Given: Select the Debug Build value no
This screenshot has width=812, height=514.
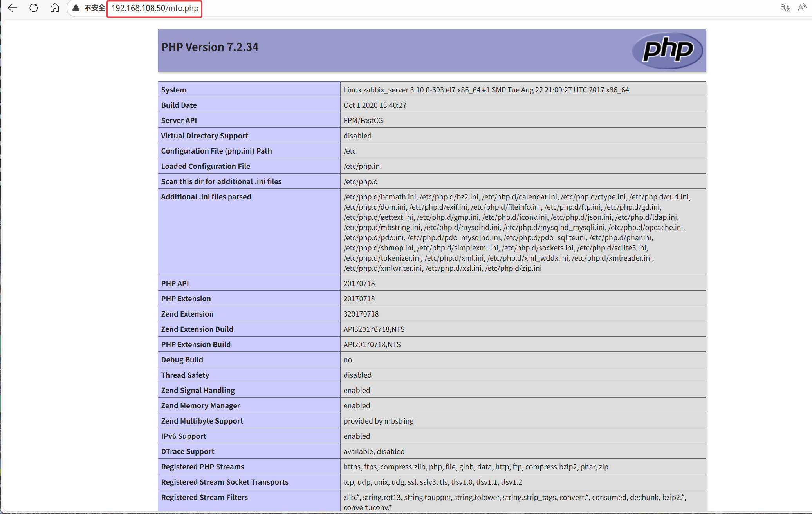Looking at the screenshot, I should (348, 360).
